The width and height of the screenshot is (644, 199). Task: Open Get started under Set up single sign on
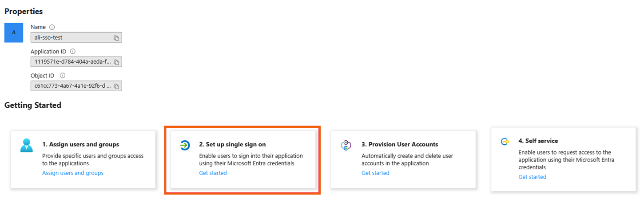coord(213,173)
